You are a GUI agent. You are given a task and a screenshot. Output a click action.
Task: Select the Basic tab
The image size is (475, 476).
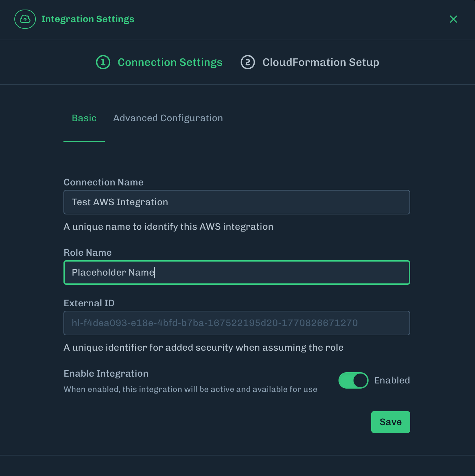(84, 118)
